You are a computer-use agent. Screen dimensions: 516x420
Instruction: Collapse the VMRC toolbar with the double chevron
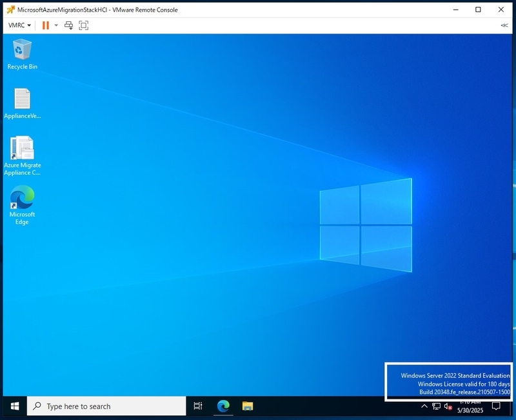pyautogui.click(x=504, y=25)
